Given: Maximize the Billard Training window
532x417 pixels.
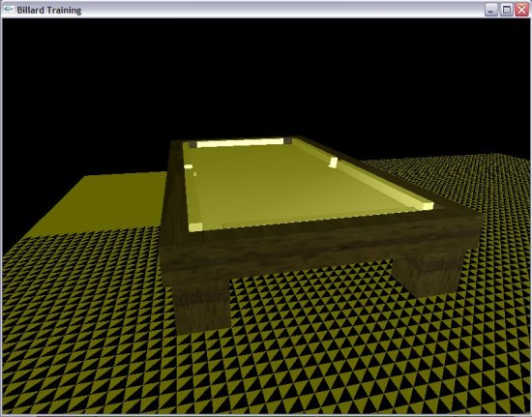Looking at the screenshot, I should [506, 10].
